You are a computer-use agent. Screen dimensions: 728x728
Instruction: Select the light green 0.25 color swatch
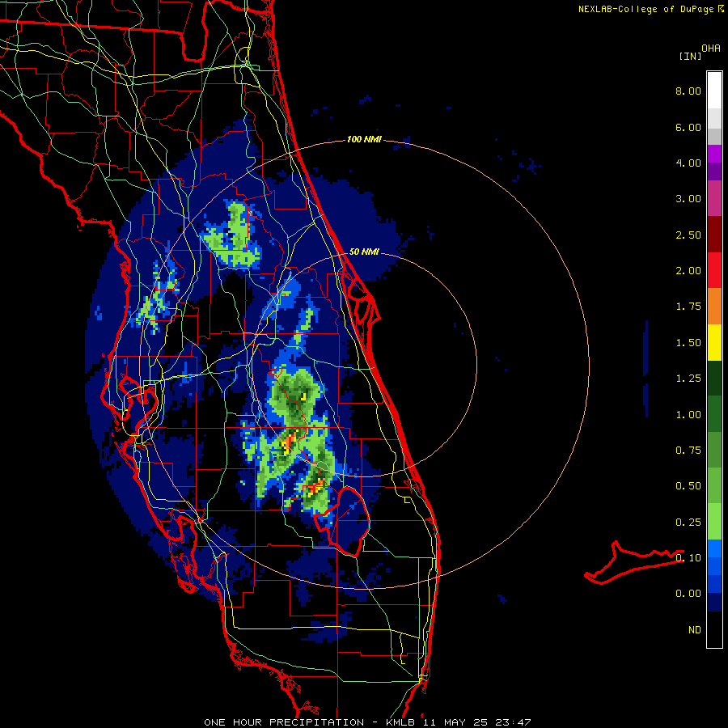[x=714, y=522]
